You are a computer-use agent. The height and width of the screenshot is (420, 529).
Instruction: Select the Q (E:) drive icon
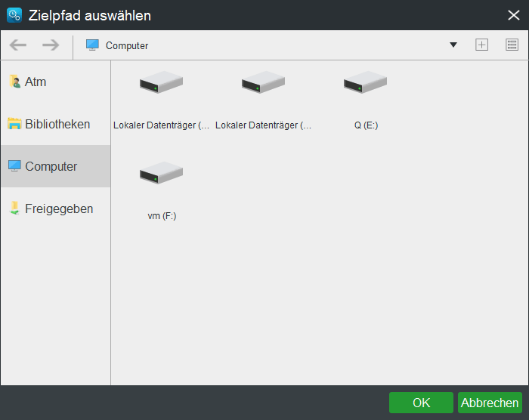click(366, 82)
